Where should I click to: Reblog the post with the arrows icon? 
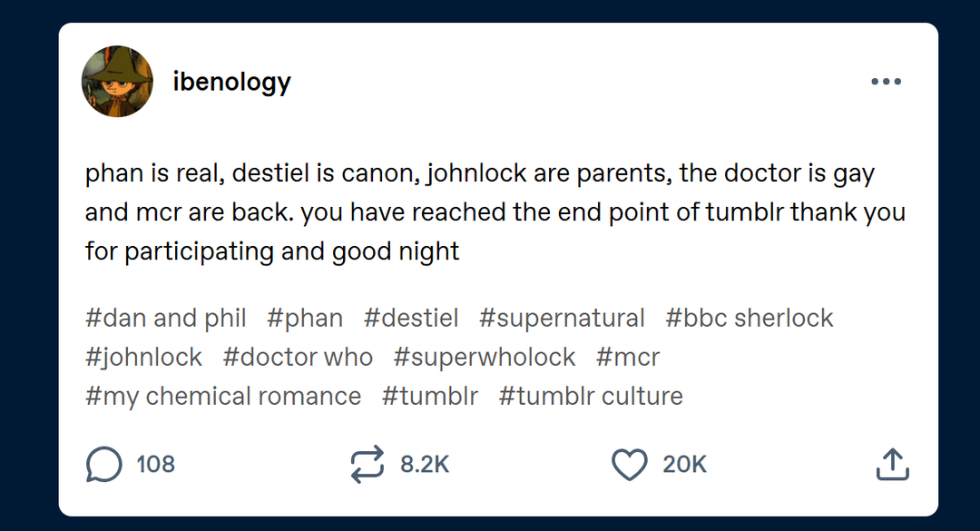pyautogui.click(x=367, y=465)
